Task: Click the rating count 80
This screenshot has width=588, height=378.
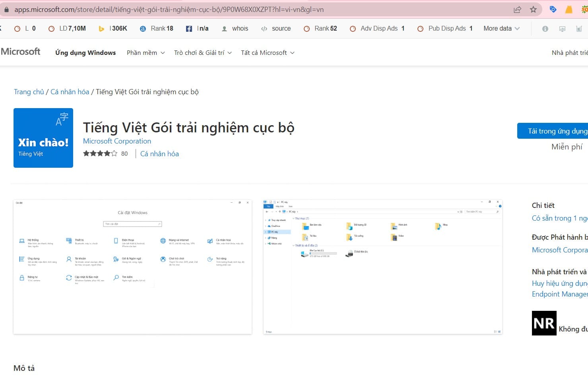Action: pyautogui.click(x=124, y=154)
